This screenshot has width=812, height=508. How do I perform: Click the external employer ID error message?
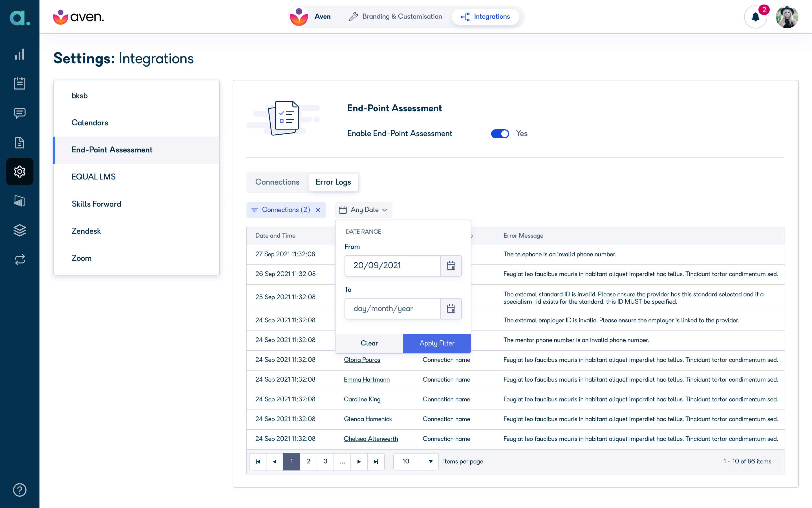(x=621, y=320)
